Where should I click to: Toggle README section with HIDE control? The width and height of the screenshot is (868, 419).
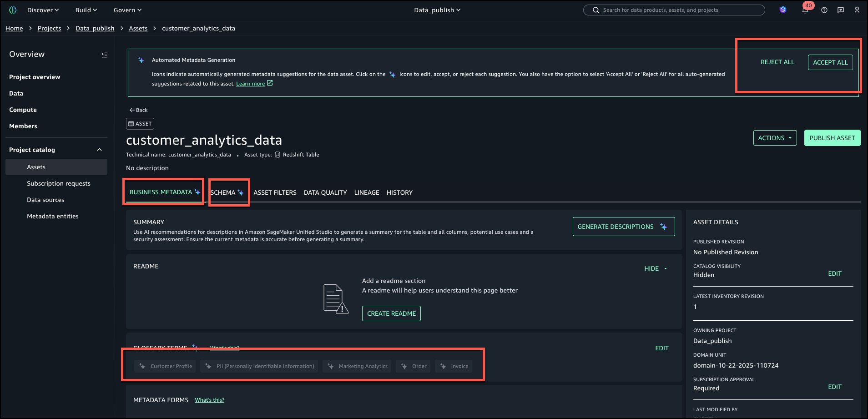[655, 268]
